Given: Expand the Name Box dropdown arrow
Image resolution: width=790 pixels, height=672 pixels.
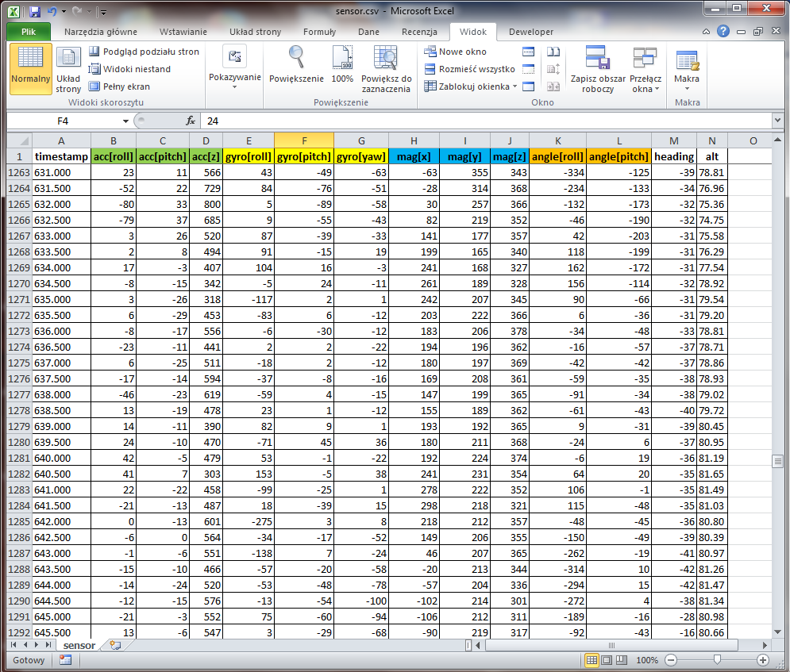Looking at the screenshot, I should coord(125,121).
